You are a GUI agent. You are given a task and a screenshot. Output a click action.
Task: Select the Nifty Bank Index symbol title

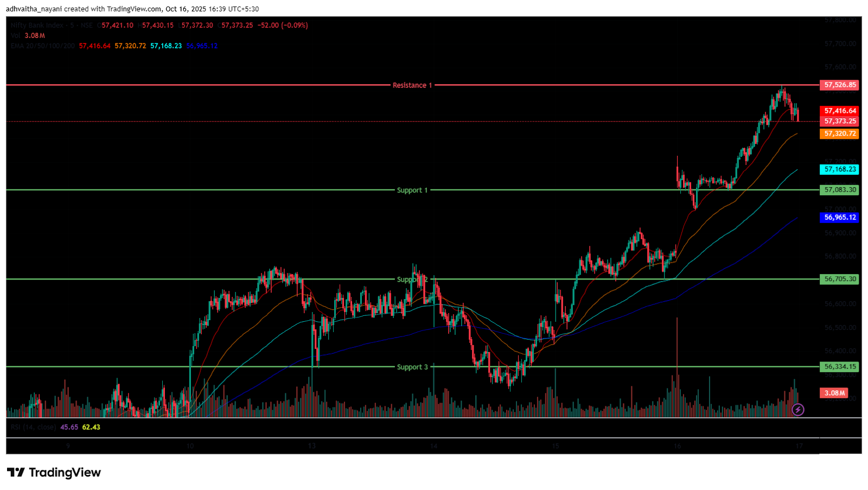click(52, 26)
